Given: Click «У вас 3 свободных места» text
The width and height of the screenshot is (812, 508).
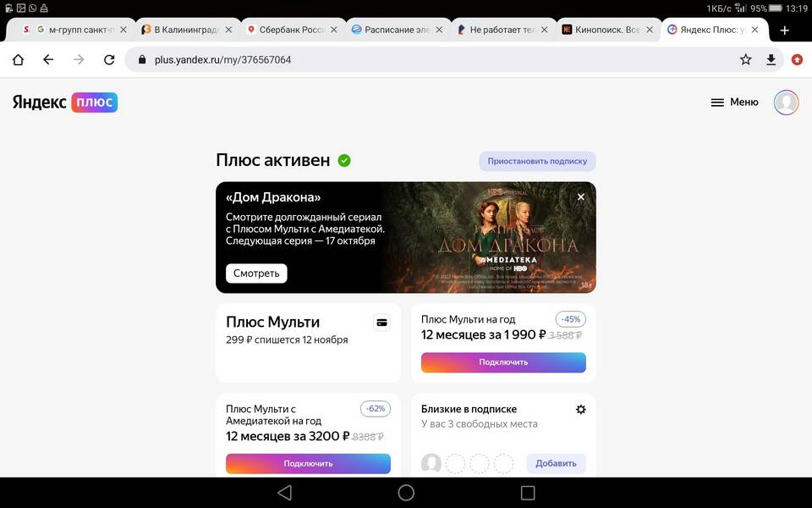Looking at the screenshot, I should [x=480, y=424].
